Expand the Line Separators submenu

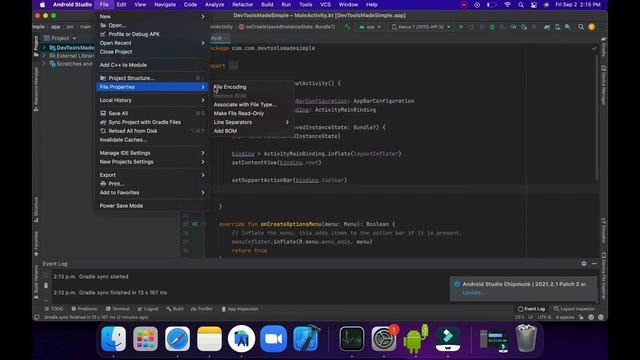click(x=251, y=122)
